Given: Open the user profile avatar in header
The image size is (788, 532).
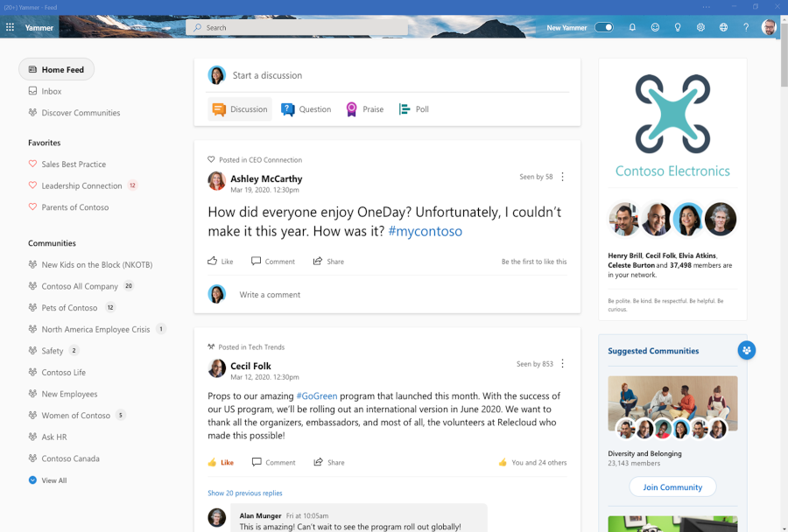Looking at the screenshot, I should tap(769, 27).
